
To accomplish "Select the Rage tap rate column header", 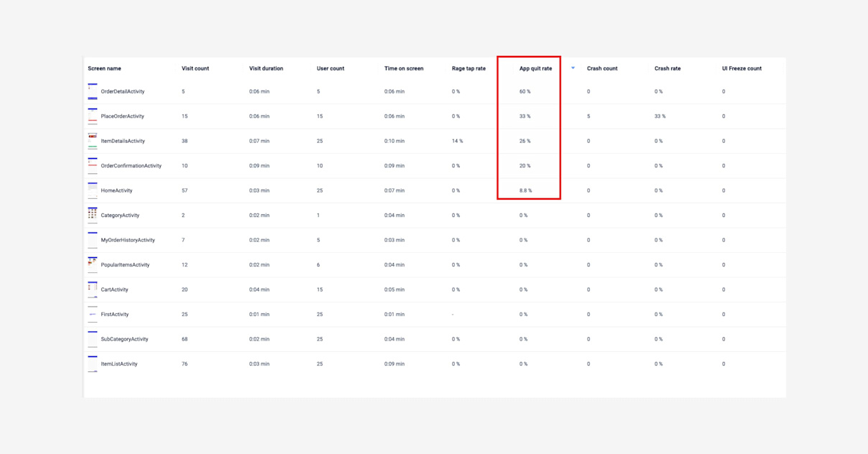I will tap(467, 68).
